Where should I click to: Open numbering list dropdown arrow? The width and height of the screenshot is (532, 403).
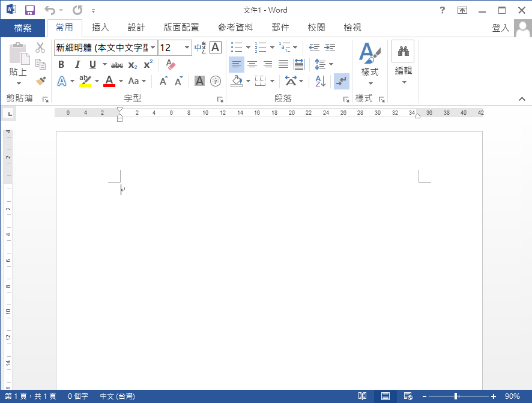[272, 47]
